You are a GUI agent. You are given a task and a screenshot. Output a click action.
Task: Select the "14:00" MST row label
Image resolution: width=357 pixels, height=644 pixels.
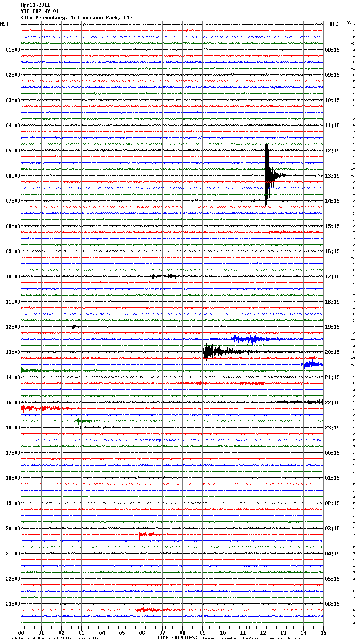[x=13, y=377]
